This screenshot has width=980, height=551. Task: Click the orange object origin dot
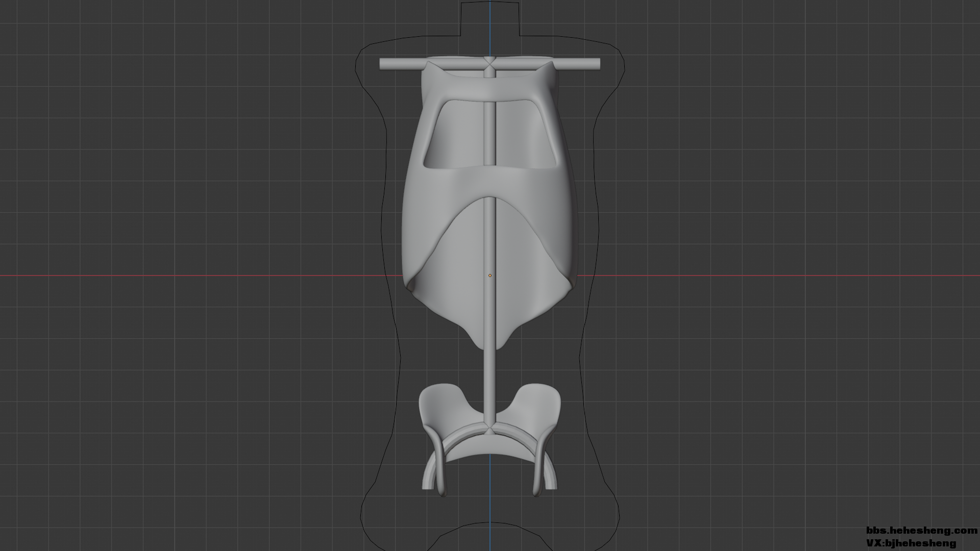490,275
